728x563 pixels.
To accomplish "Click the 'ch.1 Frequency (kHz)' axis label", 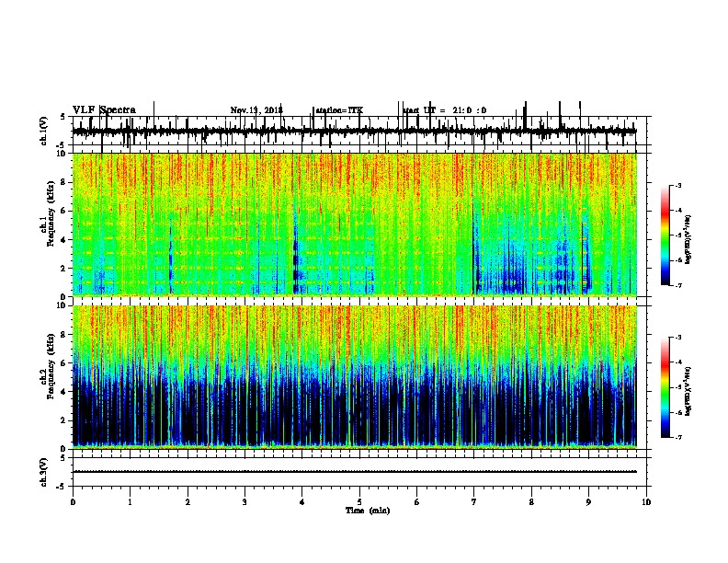I will pos(48,224).
